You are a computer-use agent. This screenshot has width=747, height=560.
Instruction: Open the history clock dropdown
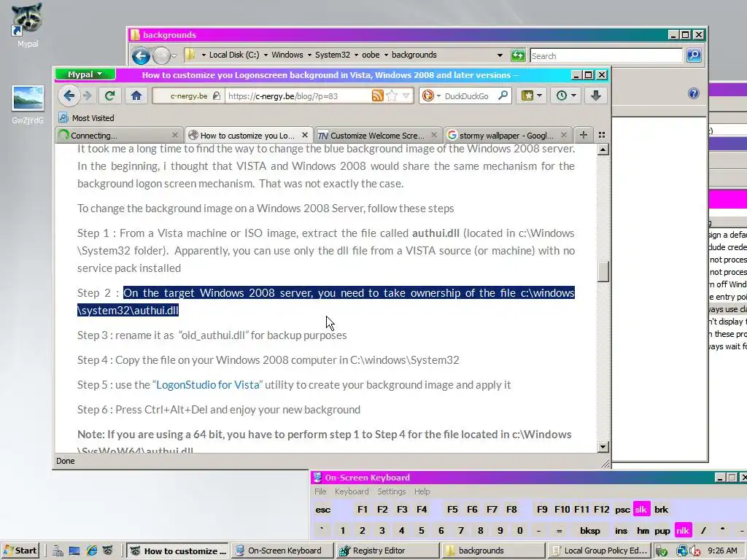point(566,96)
